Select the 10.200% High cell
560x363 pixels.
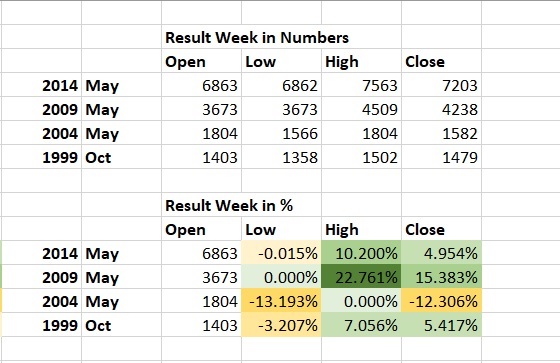pyautogui.click(x=361, y=253)
